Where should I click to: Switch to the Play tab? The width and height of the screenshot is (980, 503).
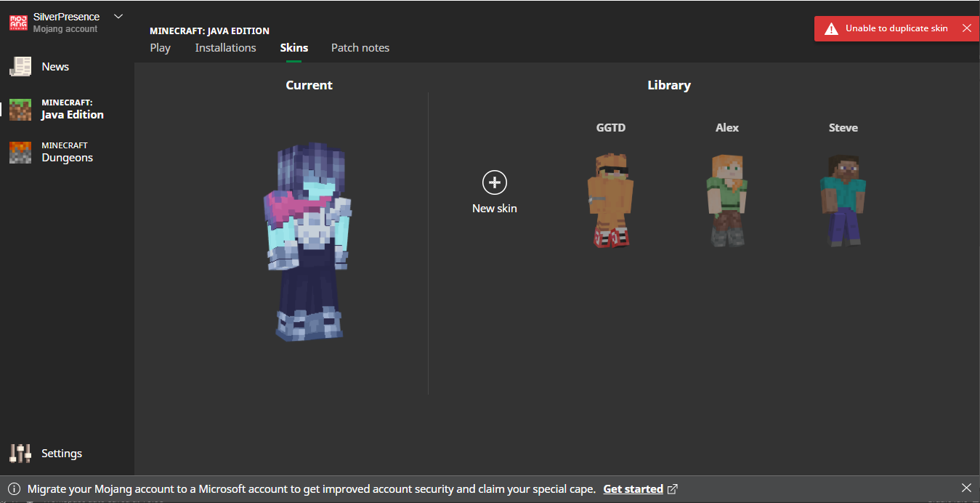pyautogui.click(x=160, y=48)
